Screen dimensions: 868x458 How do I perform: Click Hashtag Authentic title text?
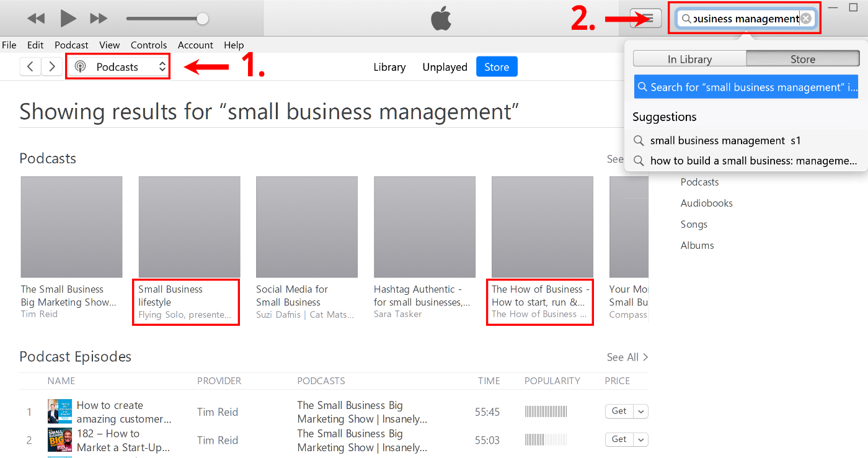tap(422, 295)
